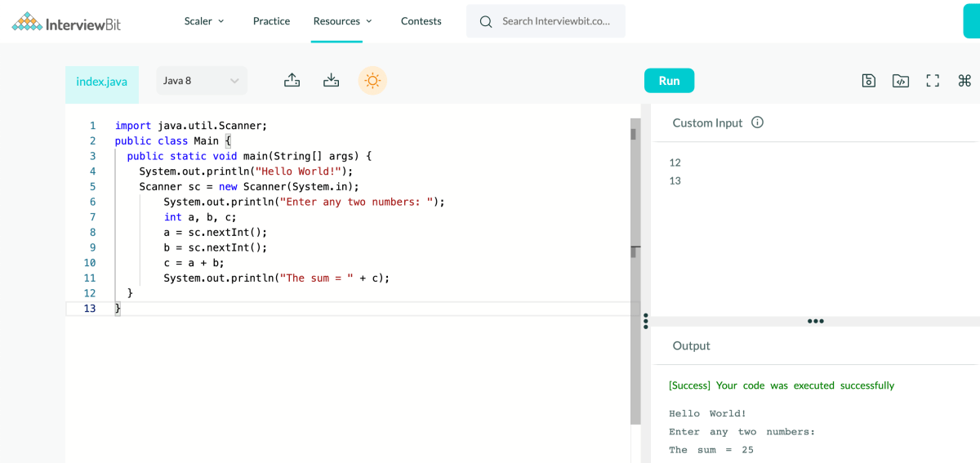The height and width of the screenshot is (463, 980).
Task: Click 'The sum = ' println code line
Action: (277, 278)
